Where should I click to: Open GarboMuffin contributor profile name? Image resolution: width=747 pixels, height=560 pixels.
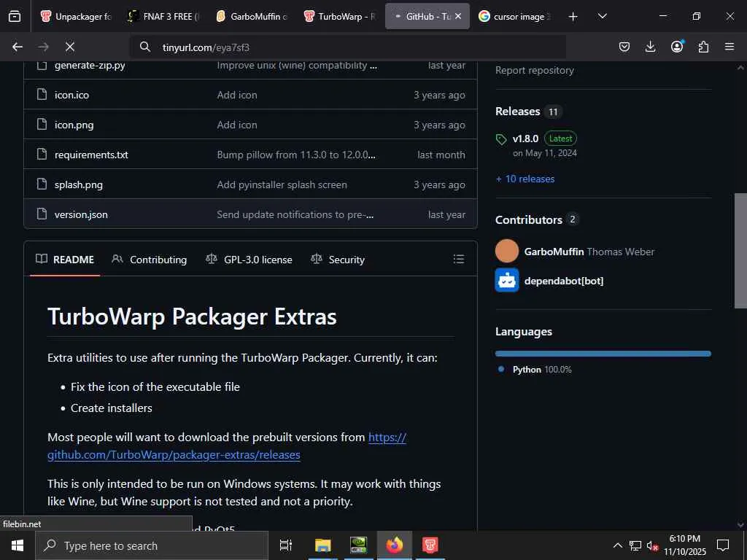tap(554, 252)
